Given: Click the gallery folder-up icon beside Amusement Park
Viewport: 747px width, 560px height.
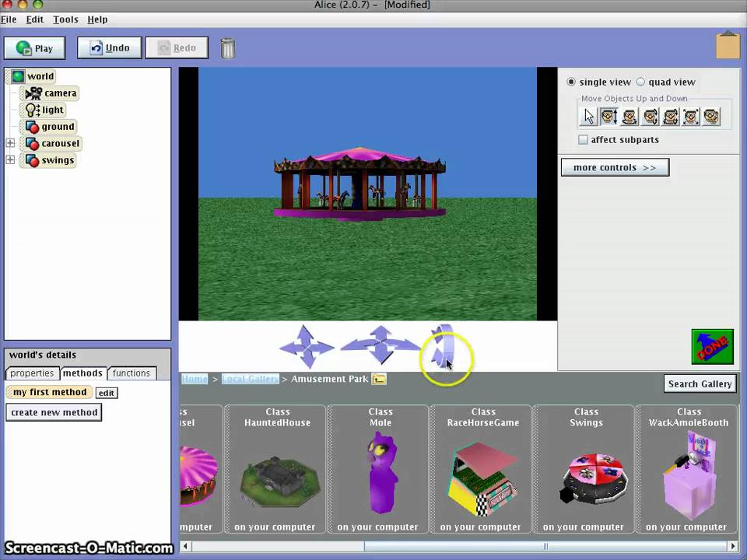Looking at the screenshot, I should tap(379, 379).
